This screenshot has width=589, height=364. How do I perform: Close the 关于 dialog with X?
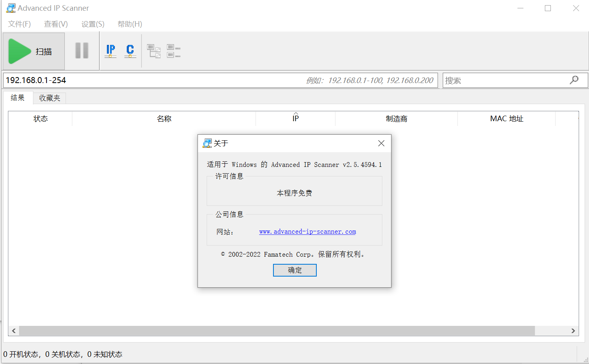tap(382, 143)
